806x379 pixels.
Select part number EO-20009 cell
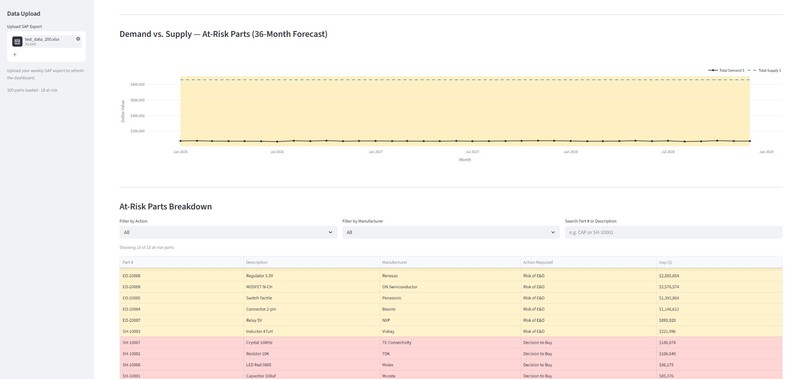(x=181, y=287)
